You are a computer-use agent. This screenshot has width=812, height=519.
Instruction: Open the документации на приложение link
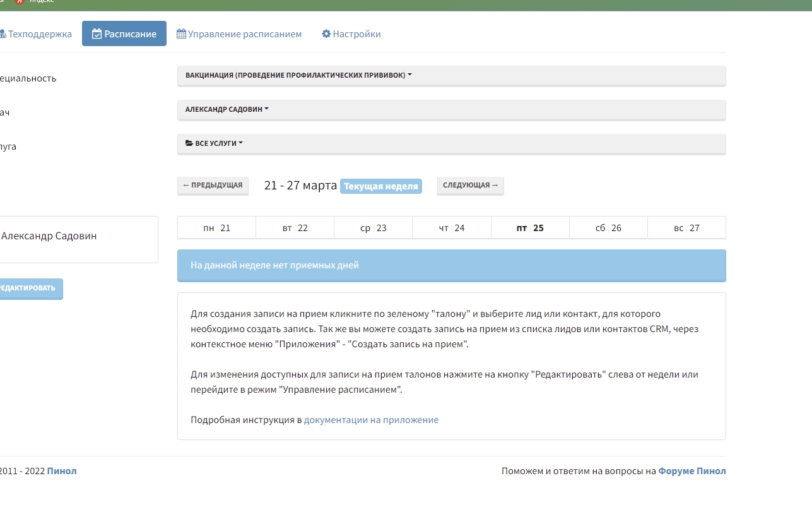pos(371,420)
